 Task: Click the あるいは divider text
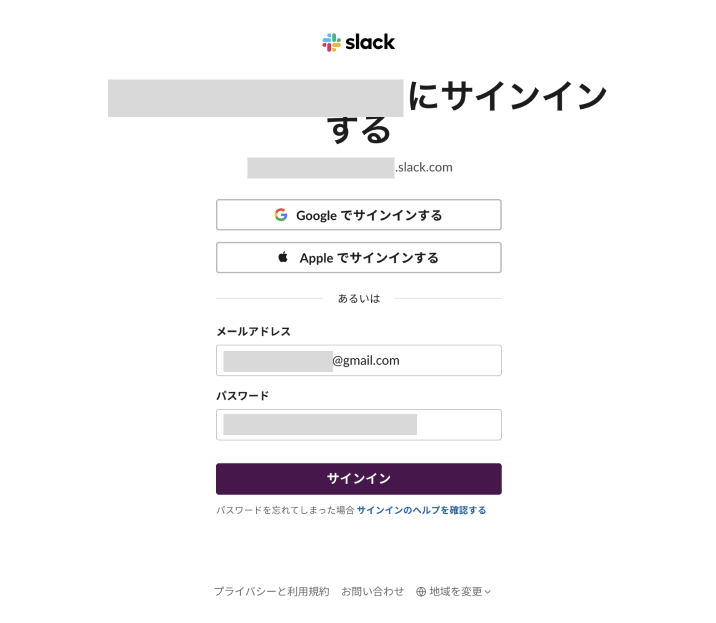point(358,299)
